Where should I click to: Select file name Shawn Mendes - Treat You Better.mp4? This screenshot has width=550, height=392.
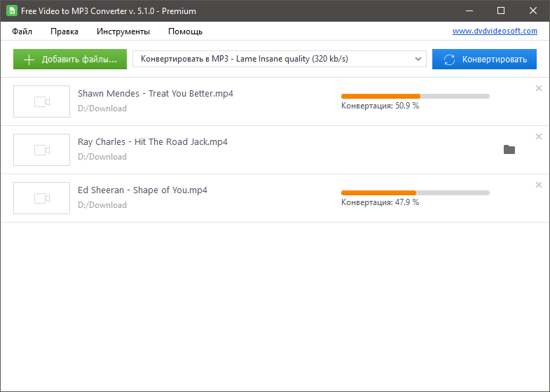(x=156, y=94)
